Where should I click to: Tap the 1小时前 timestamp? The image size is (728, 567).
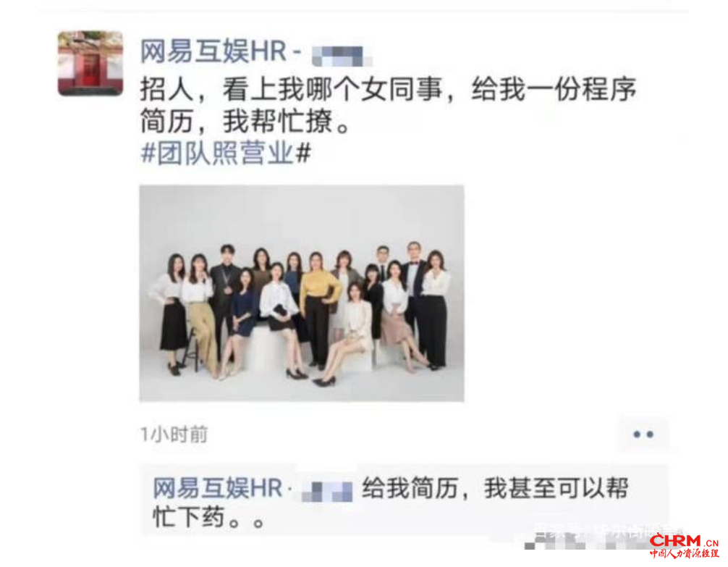tap(174, 434)
